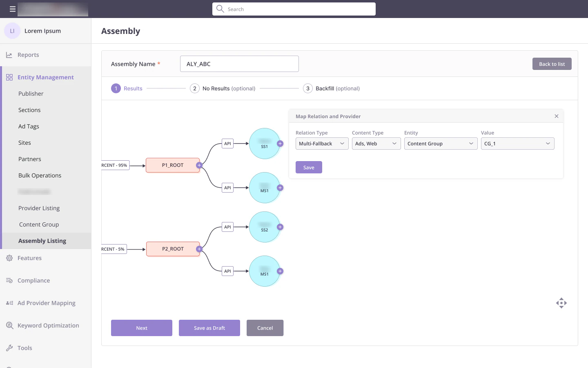Click the search magnifier icon
The width and height of the screenshot is (588, 368).
coord(220,9)
